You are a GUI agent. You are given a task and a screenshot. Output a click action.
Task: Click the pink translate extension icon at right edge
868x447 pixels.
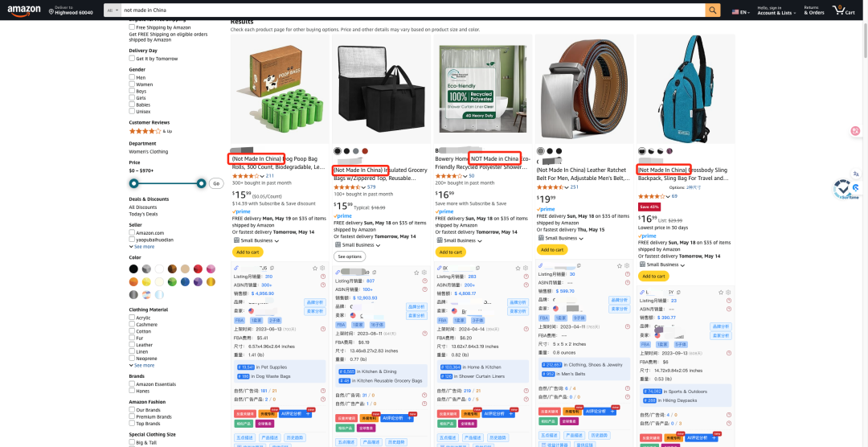pyautogui.click(x=857, y=131)
